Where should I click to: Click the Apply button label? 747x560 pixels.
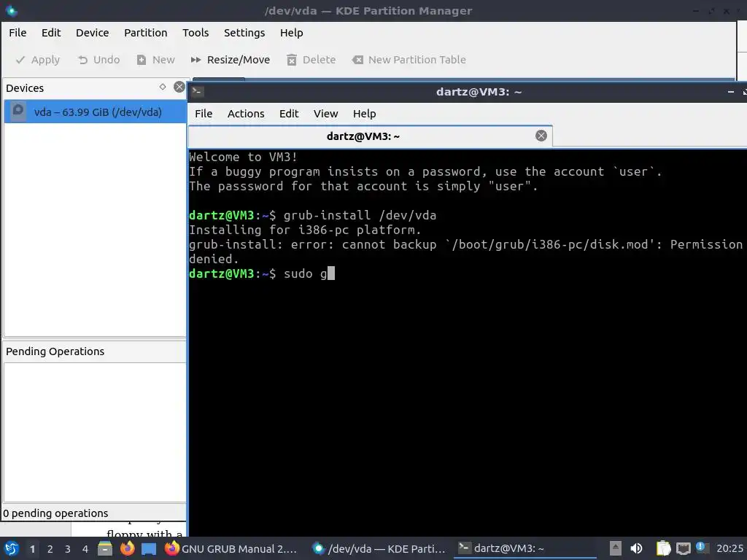(45, 60)
